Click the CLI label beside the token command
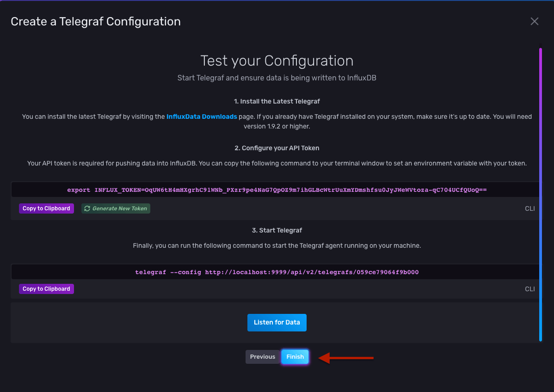Viewport: 554px width, 392px height. pyautogui.click(x=529, y=209)
